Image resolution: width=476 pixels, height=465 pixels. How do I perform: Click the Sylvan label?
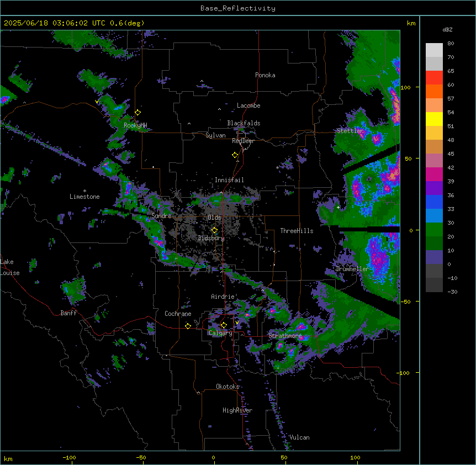(x=215, y=135)
